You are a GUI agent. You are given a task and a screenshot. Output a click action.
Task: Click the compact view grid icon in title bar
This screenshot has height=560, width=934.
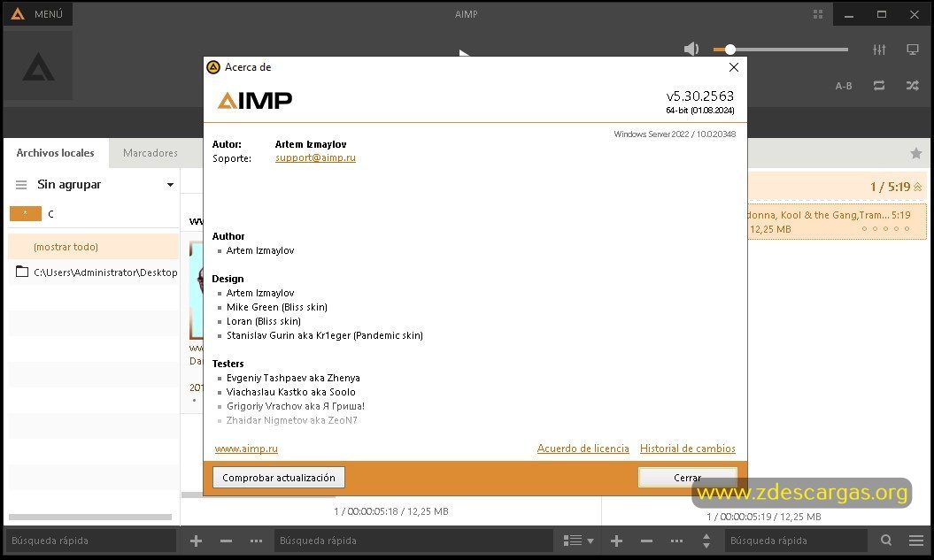click(x=818, y=14)
